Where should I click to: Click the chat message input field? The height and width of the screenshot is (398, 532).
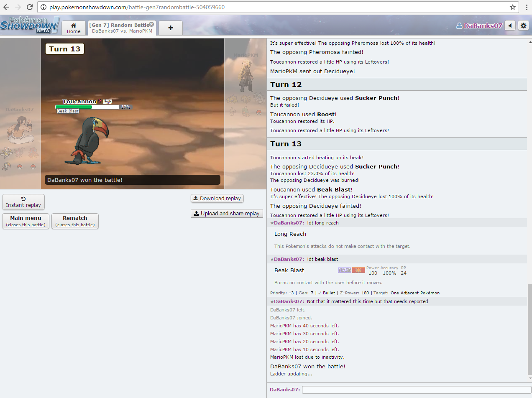[x=417, y=390]
